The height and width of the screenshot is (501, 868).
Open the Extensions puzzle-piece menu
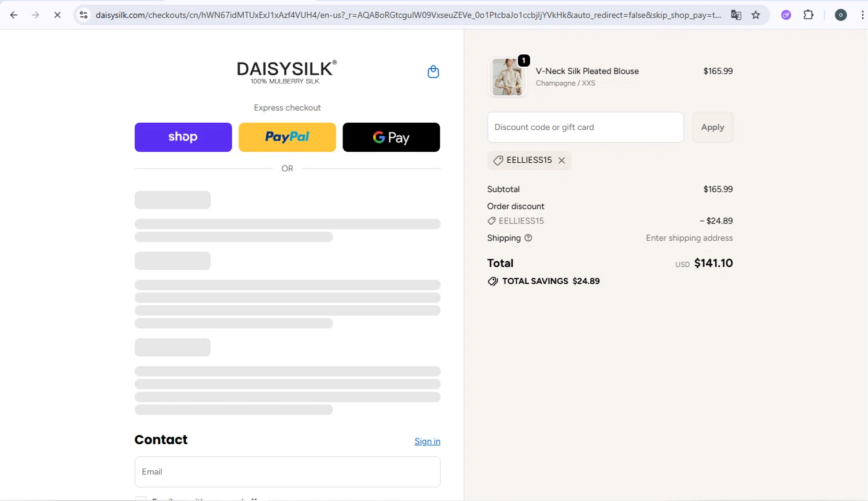pos(808,15)
